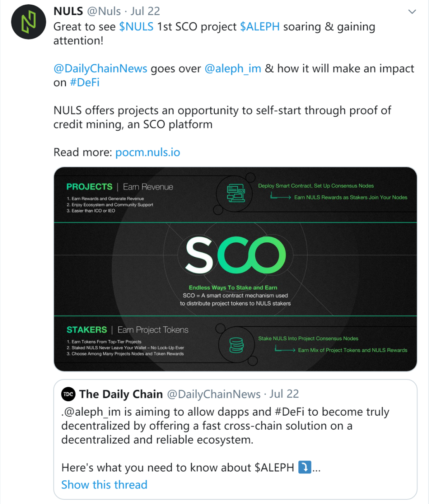Follow the #DeFi hashtag
429x504 pixels.
[x=84, y=83]
